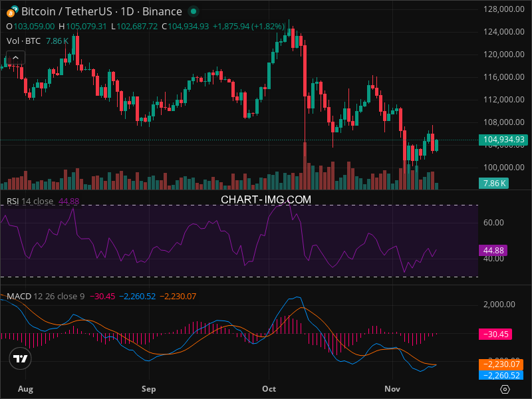This screenshot has height=399, width=532.
Task: Click the blue MACD line tag −2,260.52
Action: (501, 375)
